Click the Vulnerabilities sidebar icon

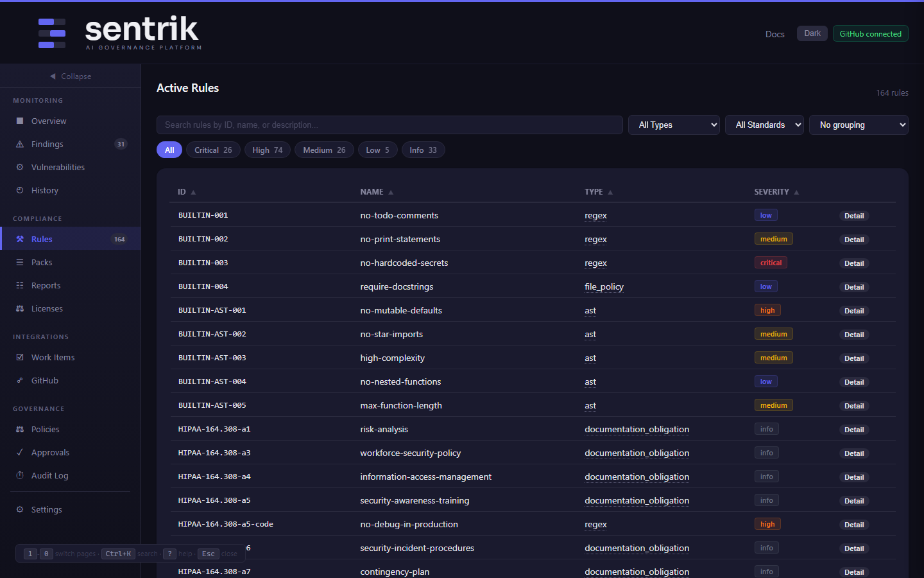(x=20, y=167)
